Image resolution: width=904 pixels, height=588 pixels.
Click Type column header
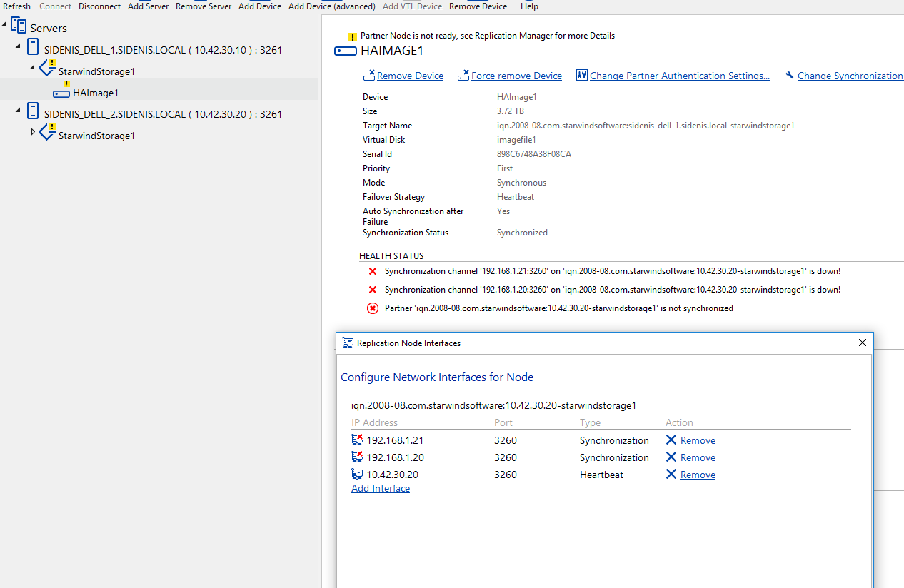[x=591, y=422]
